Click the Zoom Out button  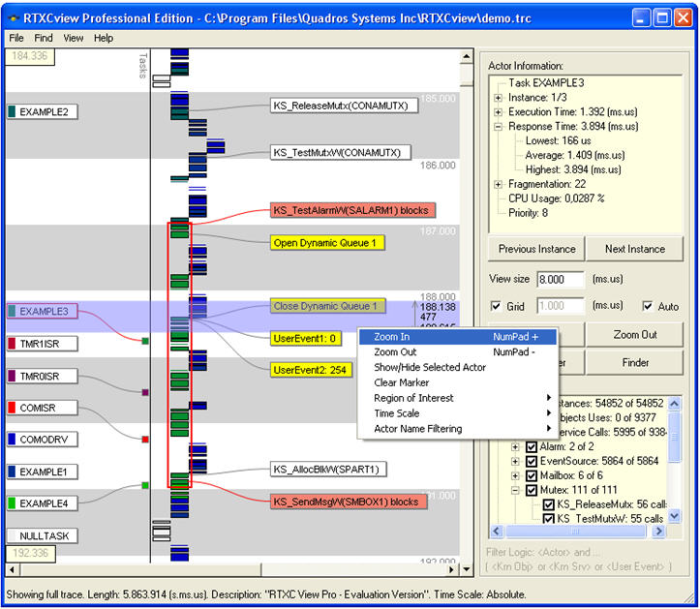click(635, 335)
